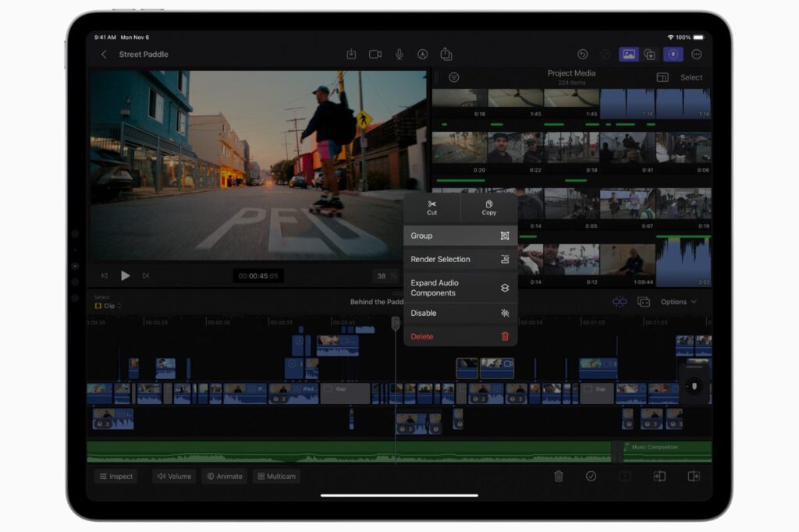Select the audio waveform clip labeled 3:51
799x532 pixels.
point(684,262)
